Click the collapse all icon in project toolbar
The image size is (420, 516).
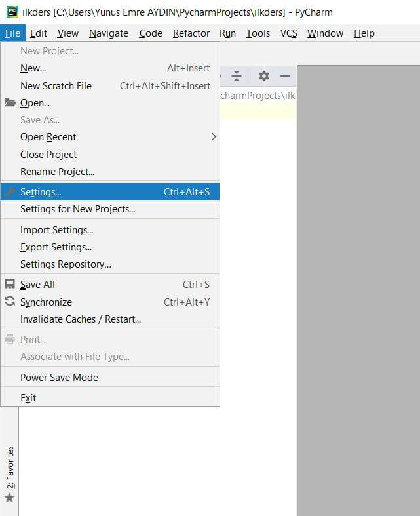pos(236,76)
